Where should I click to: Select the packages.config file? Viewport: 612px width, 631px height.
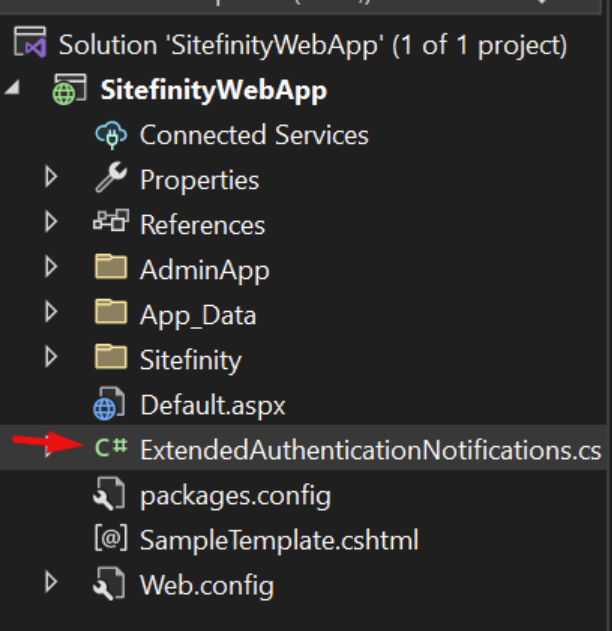[x=235, y=496]
